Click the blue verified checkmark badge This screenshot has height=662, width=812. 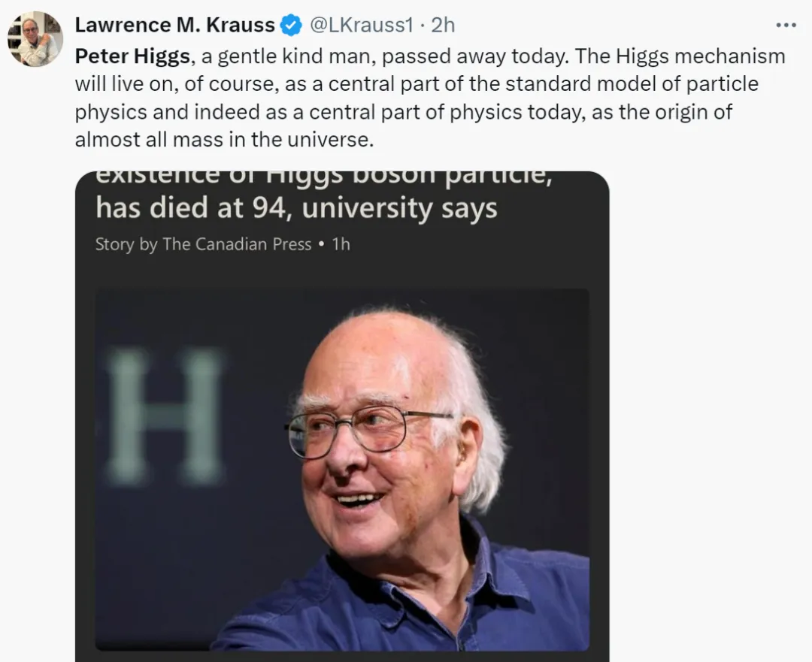click(290, 26)
